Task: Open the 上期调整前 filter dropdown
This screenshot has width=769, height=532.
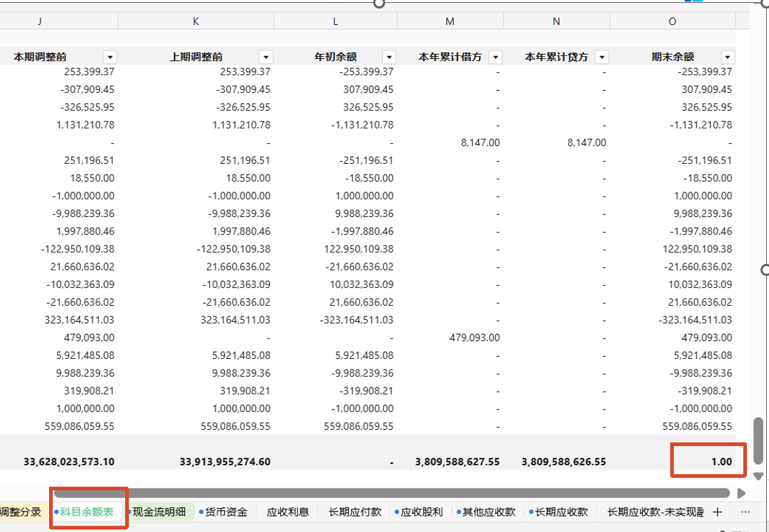Action: click(266, 57)
